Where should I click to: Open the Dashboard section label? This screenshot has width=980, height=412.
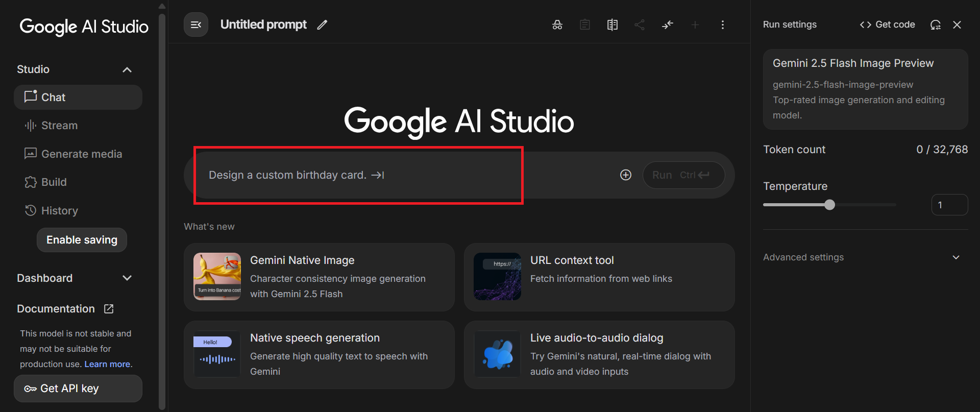tap(45, 278)
